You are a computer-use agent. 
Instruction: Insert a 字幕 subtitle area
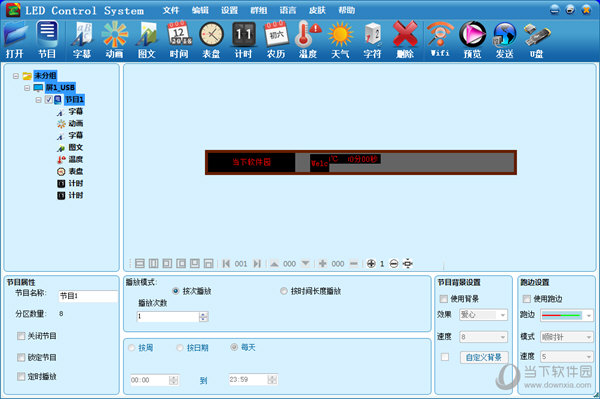(x=82, y=40)
